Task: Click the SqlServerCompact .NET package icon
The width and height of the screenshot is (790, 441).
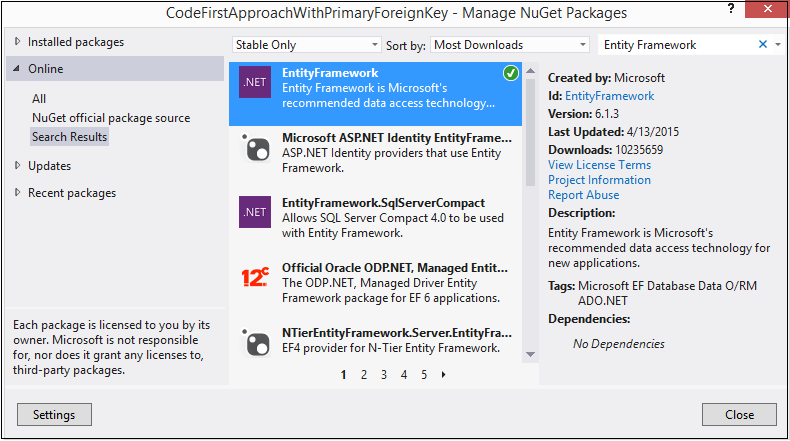Action: (x=254, y=212)
